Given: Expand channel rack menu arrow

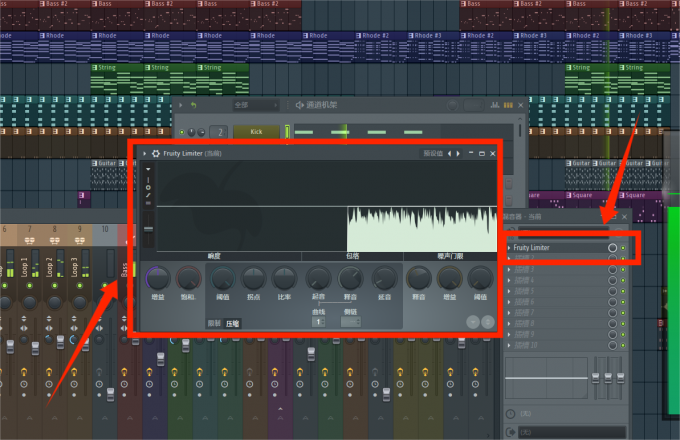Looking at the screenshot, I should 181,105.
